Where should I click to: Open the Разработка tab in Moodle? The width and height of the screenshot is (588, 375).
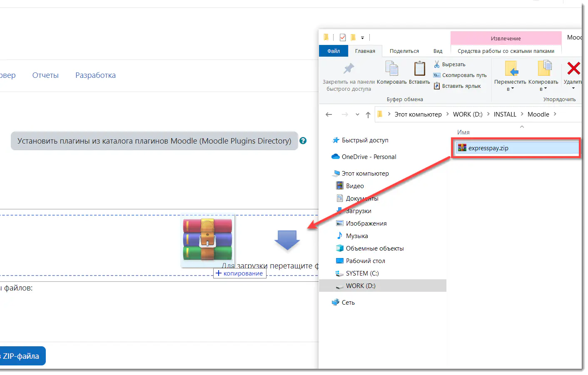pyautogui.click(x=95, y=75)
